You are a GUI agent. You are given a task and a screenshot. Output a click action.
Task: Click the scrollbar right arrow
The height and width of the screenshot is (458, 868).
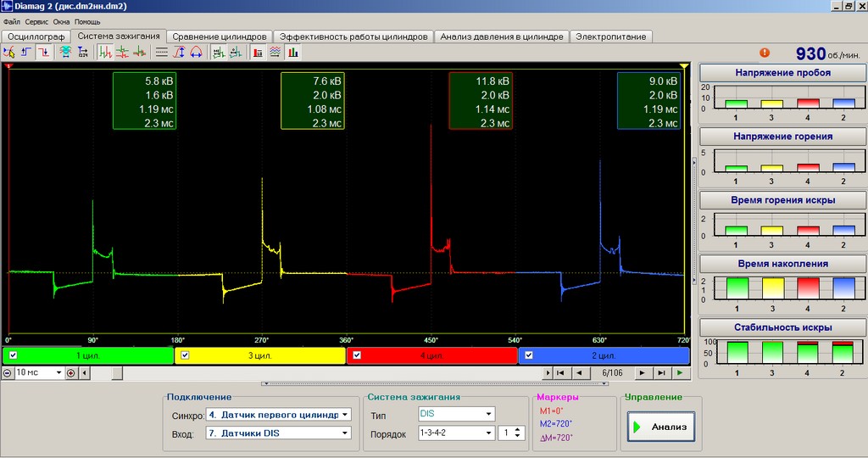[x=548, y=373]
